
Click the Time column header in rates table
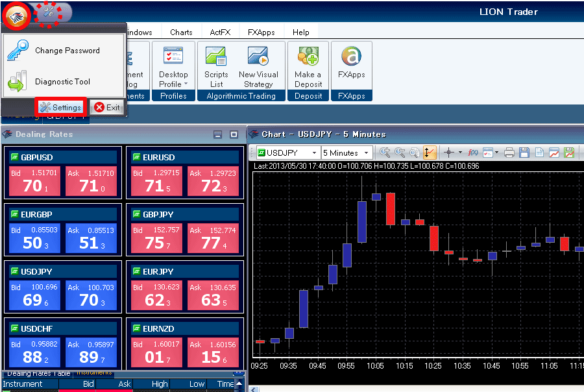coord(221,384)
